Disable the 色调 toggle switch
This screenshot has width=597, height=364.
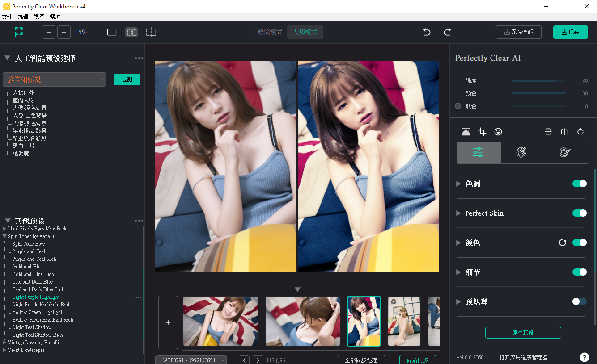coord(579,184)
